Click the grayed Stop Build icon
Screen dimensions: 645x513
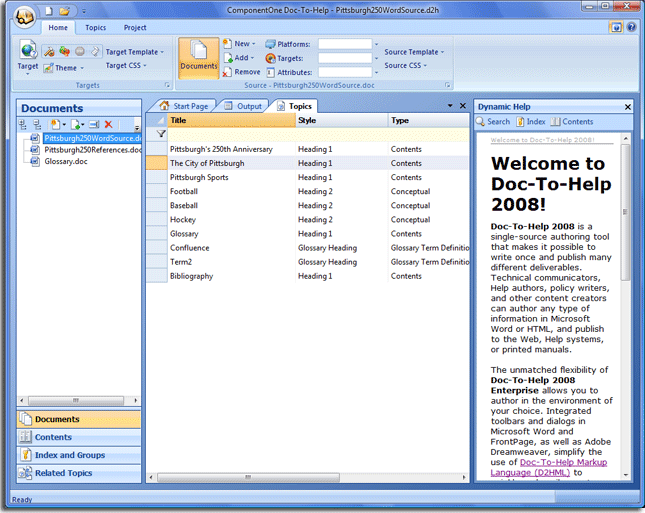80,51
